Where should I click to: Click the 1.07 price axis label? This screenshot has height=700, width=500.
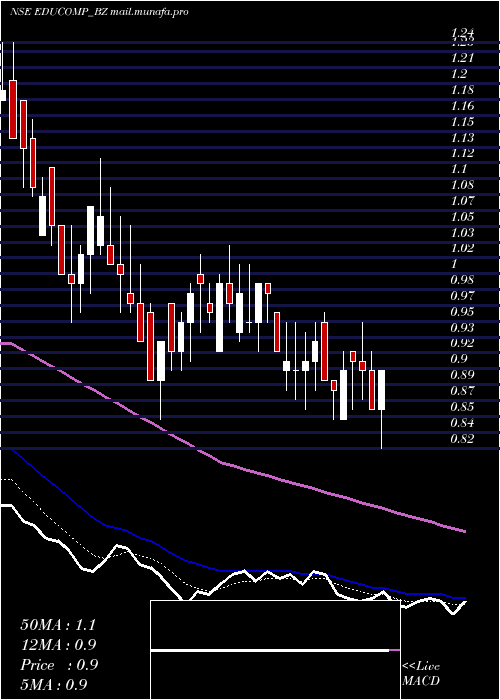(x=462, y=201)
